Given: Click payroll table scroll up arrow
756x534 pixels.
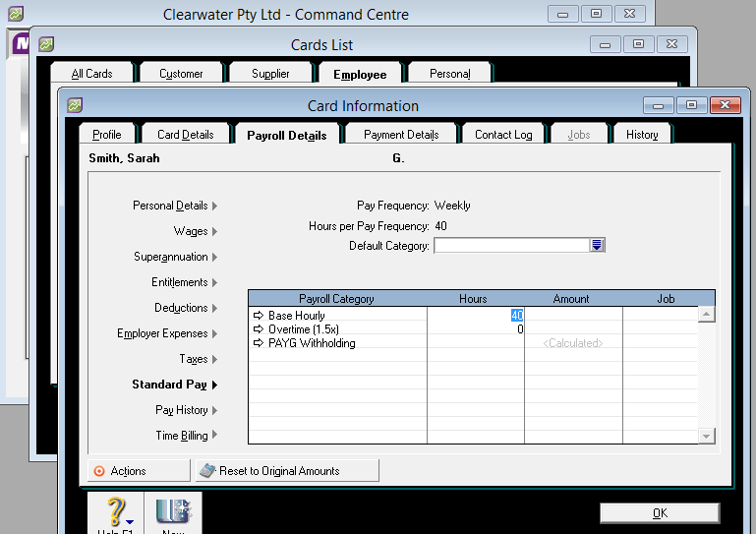Looking at the screenshot, I should click(706, 315).
